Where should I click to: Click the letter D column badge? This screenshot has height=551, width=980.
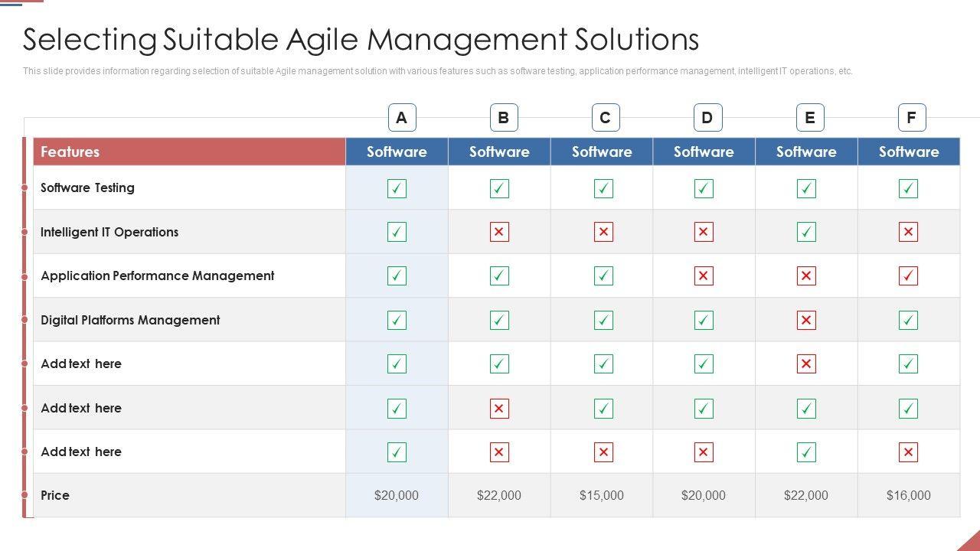click(707, 118)
